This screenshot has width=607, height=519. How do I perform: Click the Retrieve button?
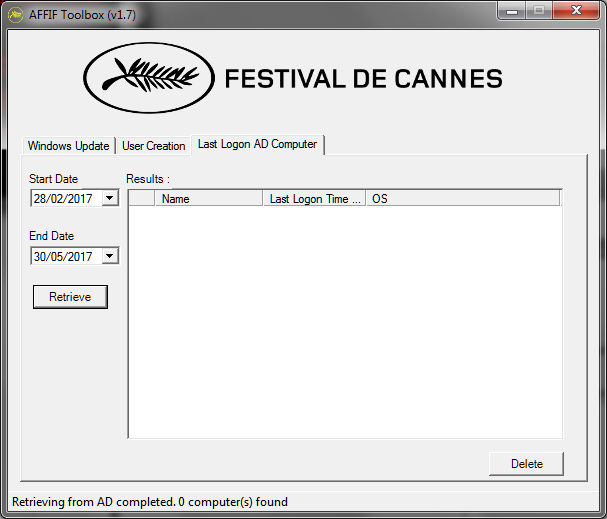point(70,297)
